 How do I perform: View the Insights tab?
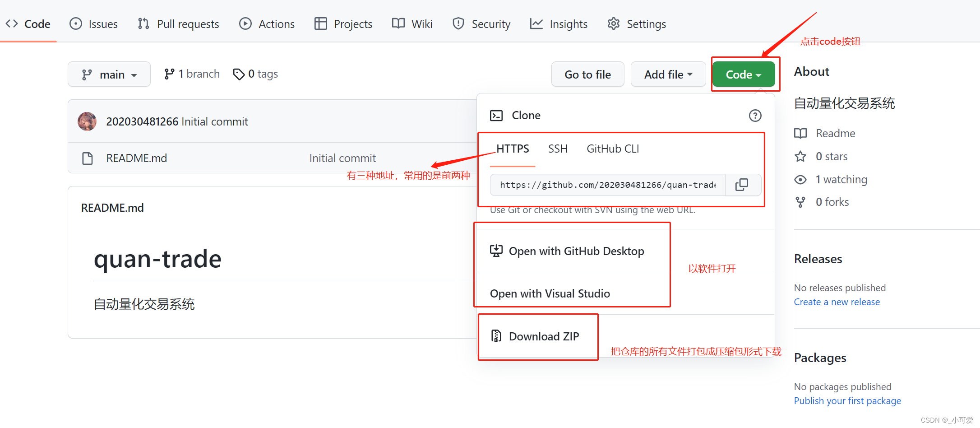559,24
